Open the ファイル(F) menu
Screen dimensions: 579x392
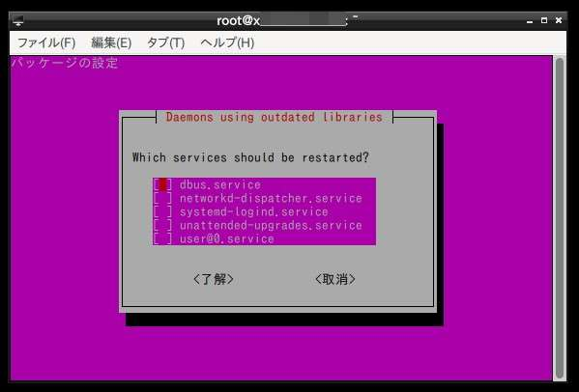click(46, 42)
